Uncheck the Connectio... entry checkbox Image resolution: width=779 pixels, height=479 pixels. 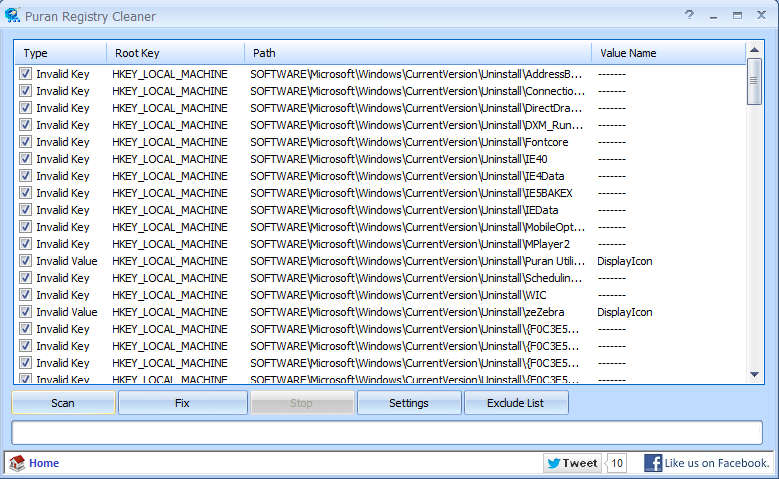[25, 91]
